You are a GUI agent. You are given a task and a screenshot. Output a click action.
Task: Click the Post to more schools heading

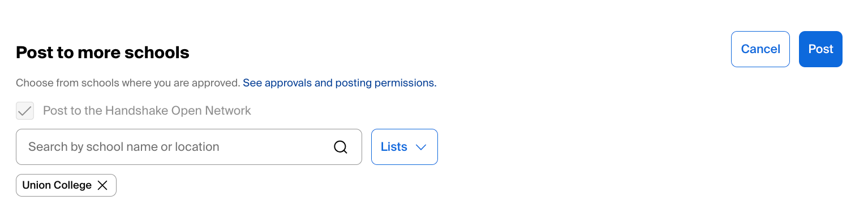click(102, 53)
